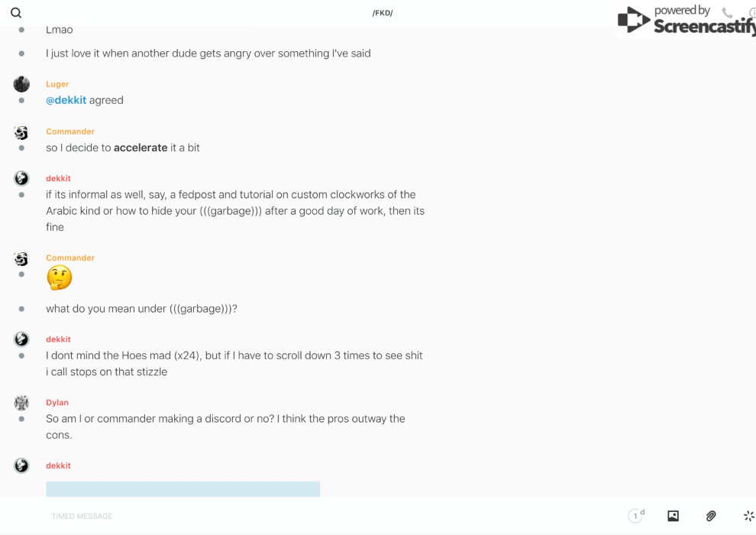Screen dimensions: 756x535
Task: Click dekkit's avatar beside the fedpost message
Action: (21, 178)
